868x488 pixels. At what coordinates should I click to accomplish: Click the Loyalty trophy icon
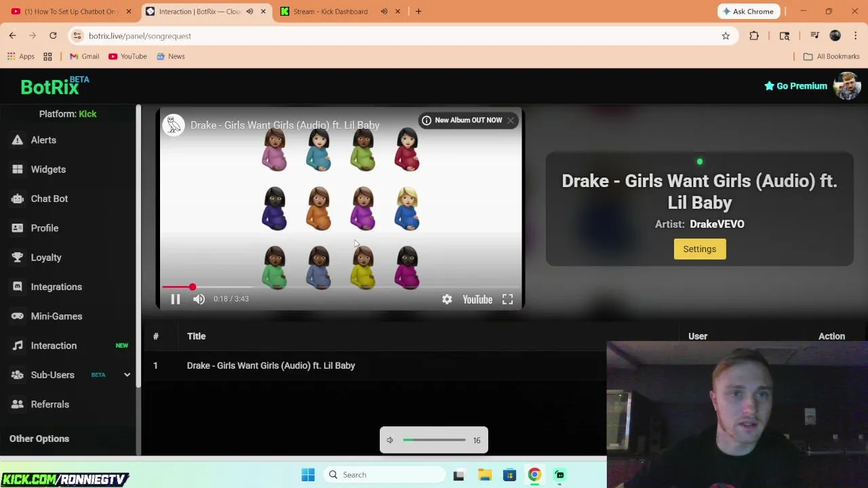coord(17,258)
